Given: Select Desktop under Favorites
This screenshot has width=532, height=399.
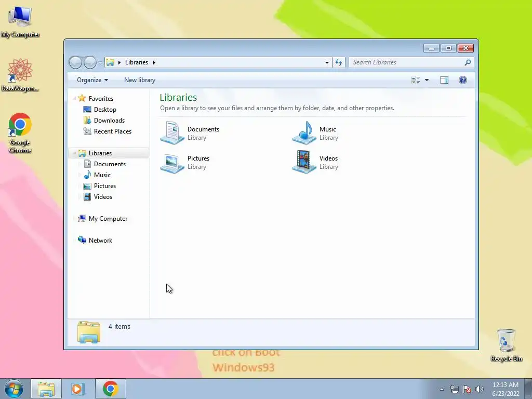Looking at the screenshot, I should click(100, 110).
